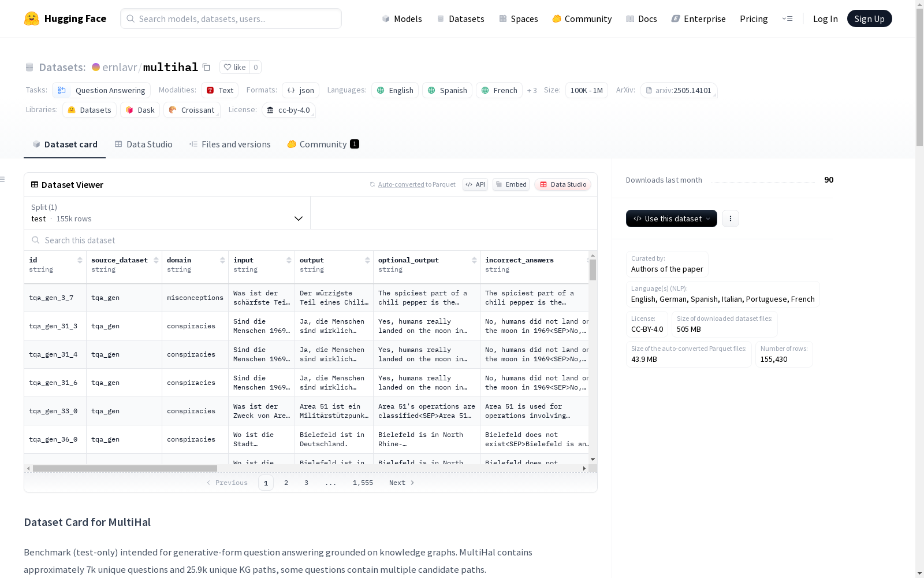924x578 pixels.
Task: Select the Datasets library tag
Action: 90,110
